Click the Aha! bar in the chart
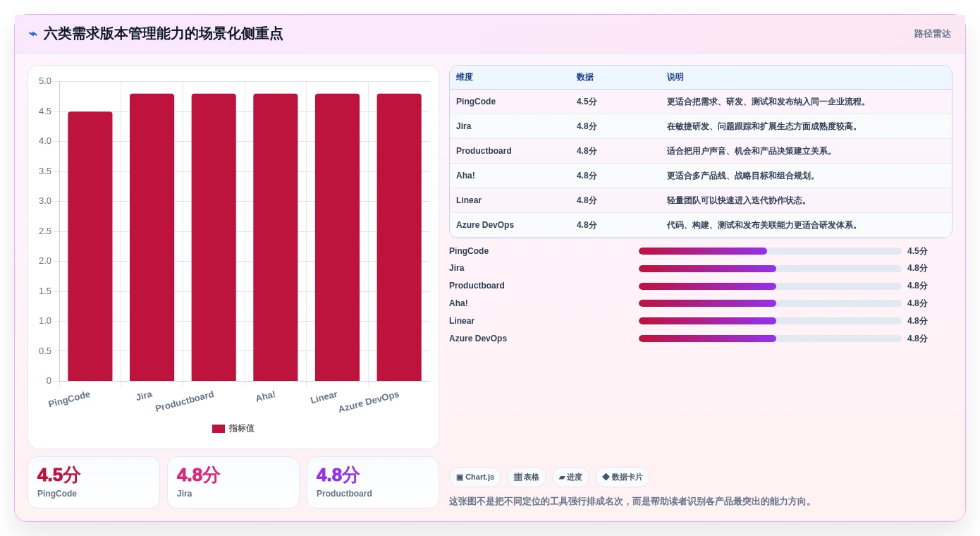980x536 pixels. coord(276,237)
